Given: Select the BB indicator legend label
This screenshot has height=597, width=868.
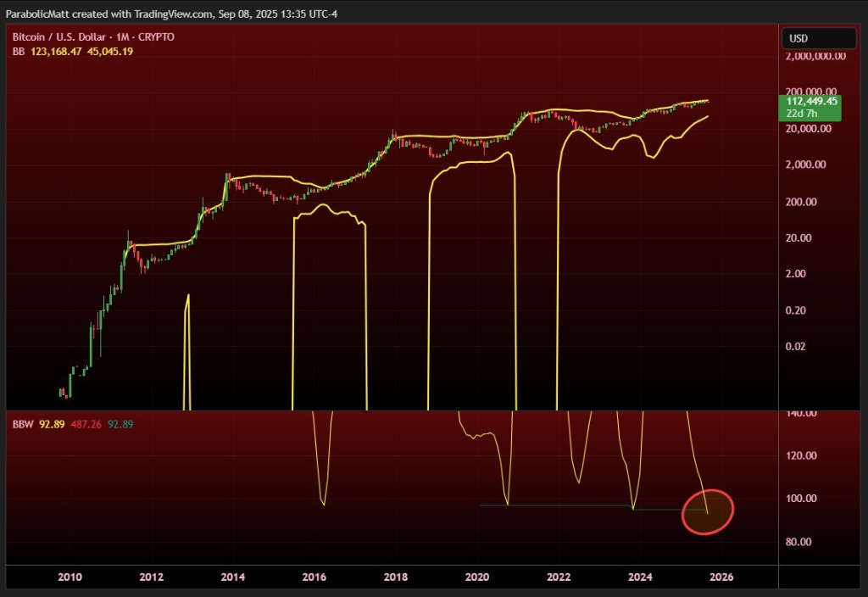Looking at the screenshot, I should (x=18, y=52).
